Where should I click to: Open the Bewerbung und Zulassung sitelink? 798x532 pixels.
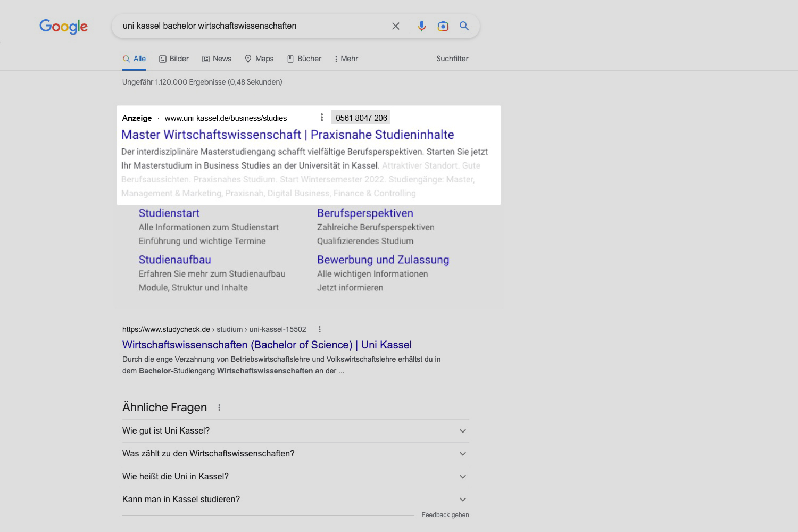pos(383,260)
